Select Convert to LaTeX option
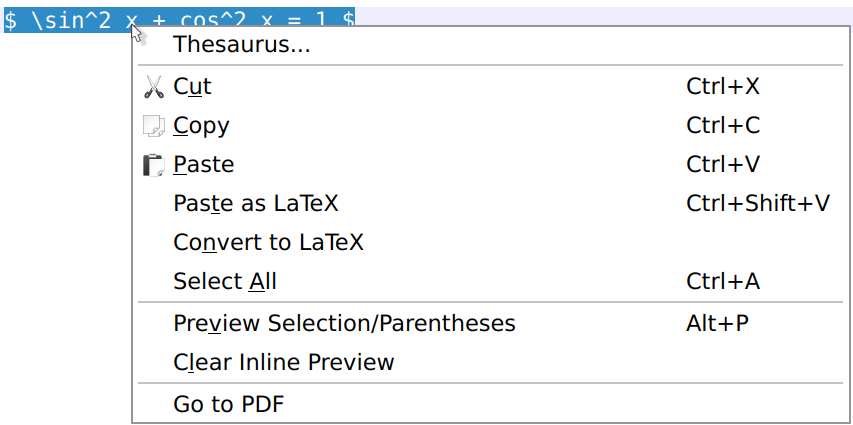The height and width of the screenshot is (425, 853). (268, 242)
